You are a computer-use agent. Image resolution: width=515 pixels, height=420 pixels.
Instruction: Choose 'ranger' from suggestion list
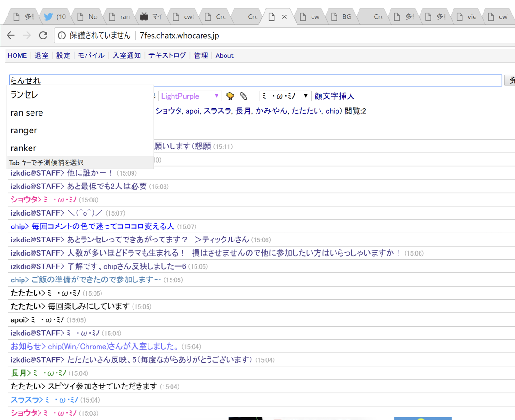tap(23, 130)
